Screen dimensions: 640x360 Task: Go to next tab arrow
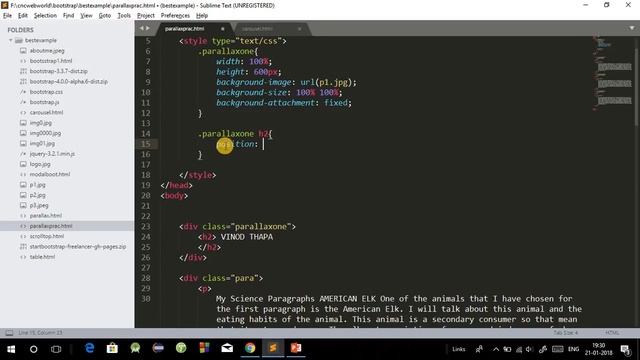click(x=148, y=28)
